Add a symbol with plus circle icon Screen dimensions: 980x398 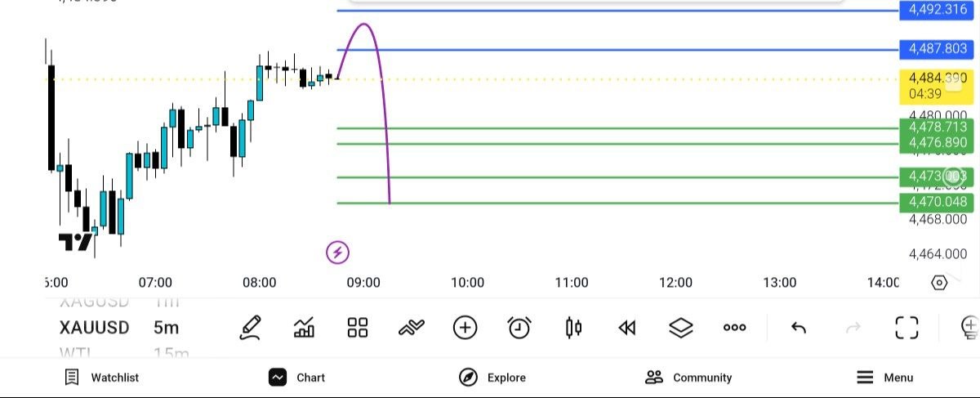465,328
